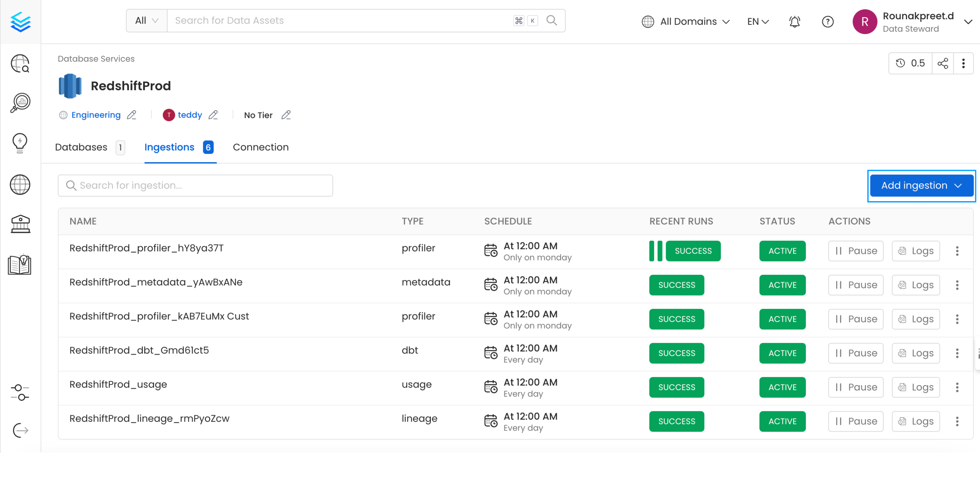980x482 pixels.
Task: Click the Engineering domain link
Action: 96,115
